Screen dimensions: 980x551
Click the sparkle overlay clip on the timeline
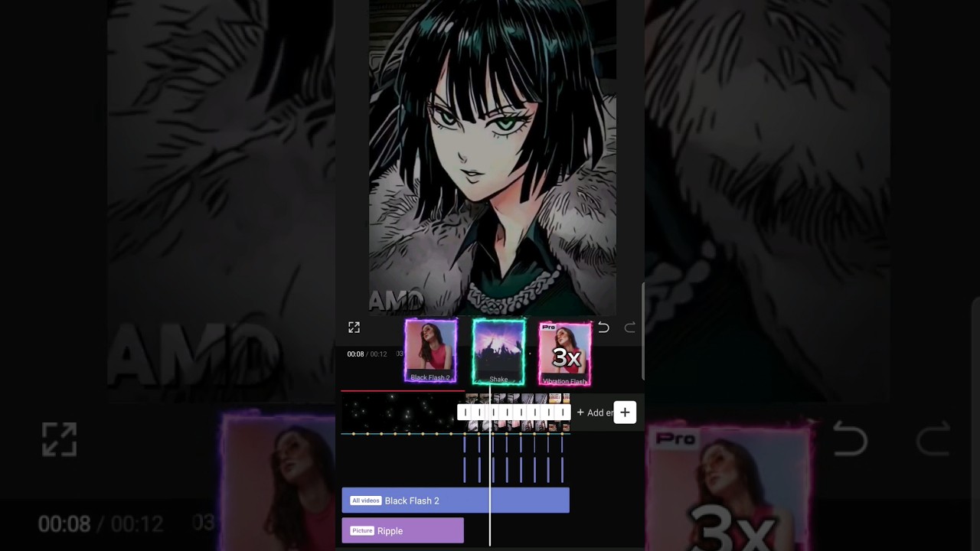(402, 412)
